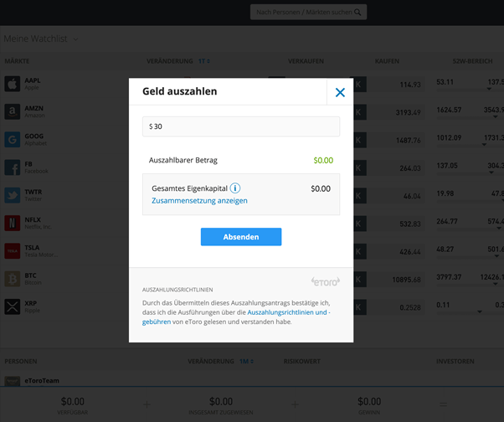The image size is (504, 422).
Task: Click Tesla TSLA logo icon
Action: pos(13,251)
